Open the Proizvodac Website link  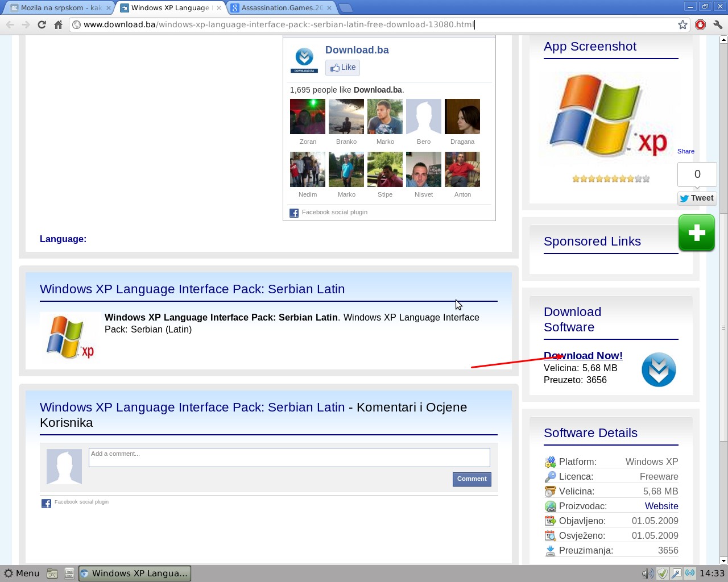tap(661, 506)
